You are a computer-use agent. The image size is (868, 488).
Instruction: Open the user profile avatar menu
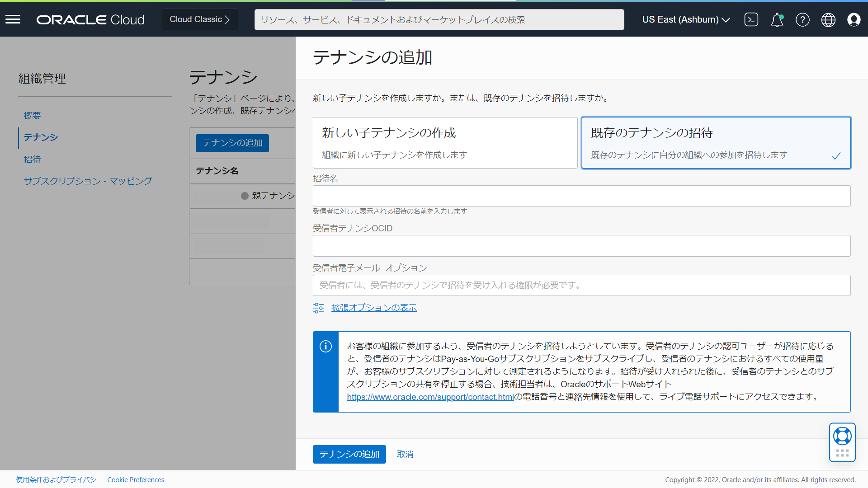tap(854, 20)
